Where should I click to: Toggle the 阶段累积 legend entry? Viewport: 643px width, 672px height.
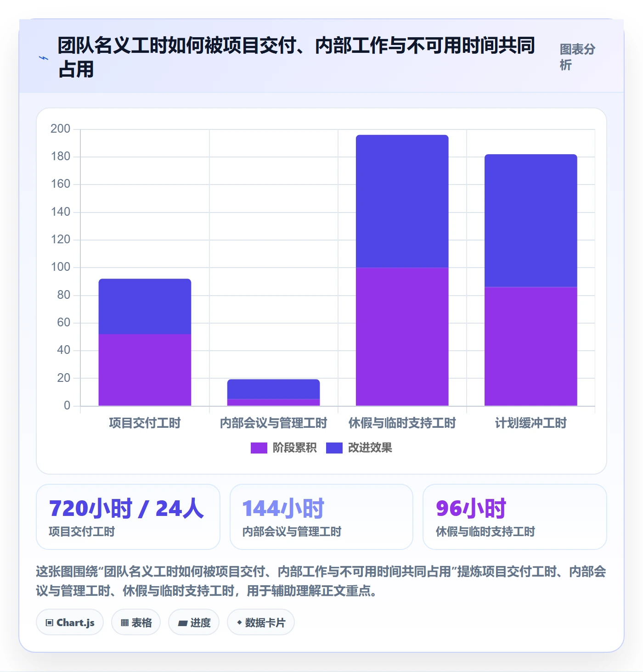(283, 448)
